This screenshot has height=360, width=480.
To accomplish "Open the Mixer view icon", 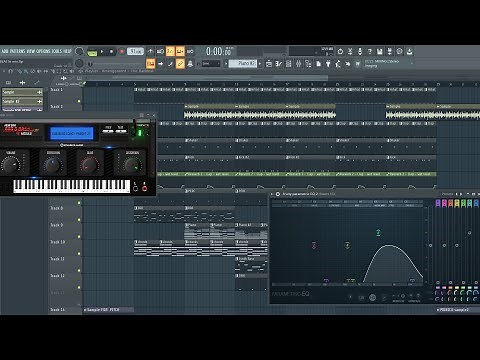I will 299,63.
